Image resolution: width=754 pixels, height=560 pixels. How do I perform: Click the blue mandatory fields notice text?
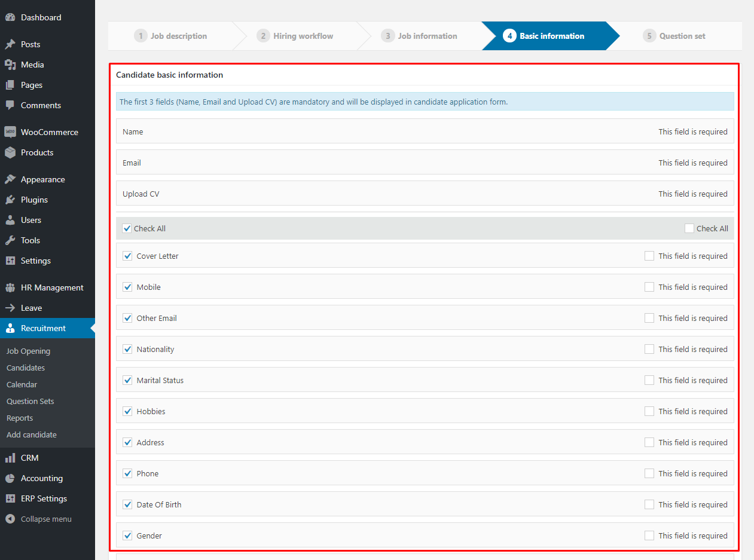click(314, 102)
